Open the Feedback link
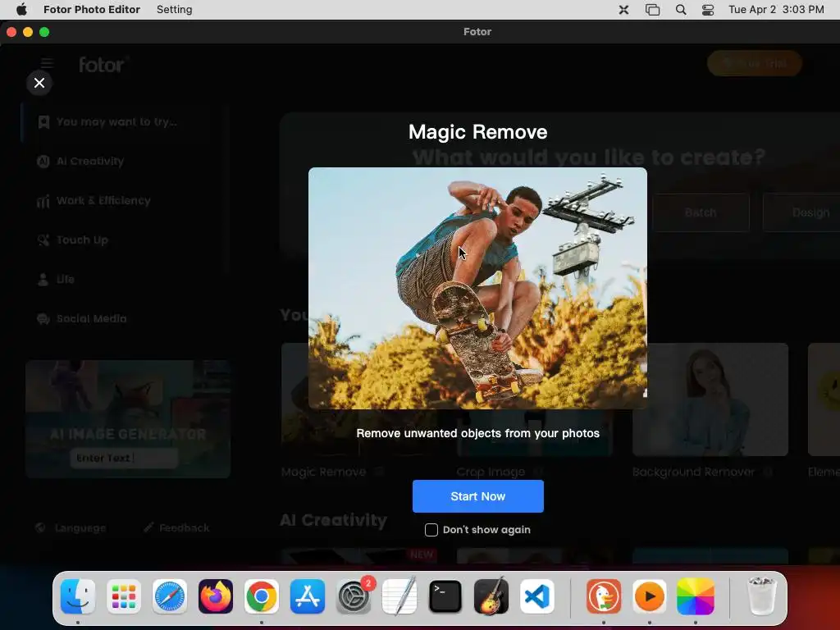The height and width of the screenshot is (630, 840). (176, 528)
